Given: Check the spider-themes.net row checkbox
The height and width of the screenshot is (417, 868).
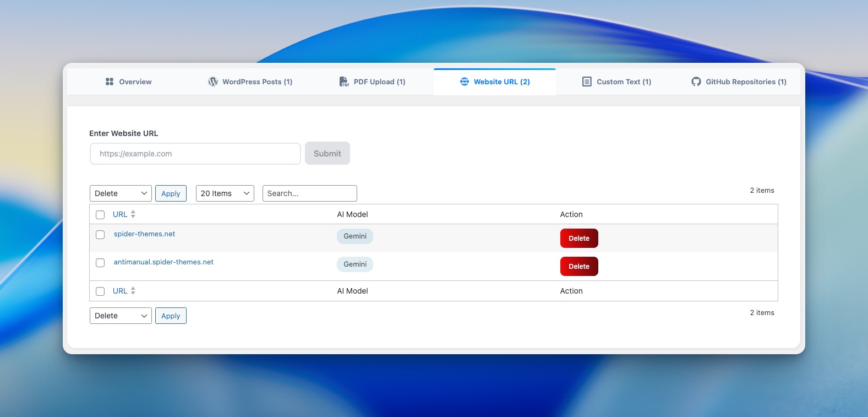Looking at the screenshot, I should coord(100,235).
